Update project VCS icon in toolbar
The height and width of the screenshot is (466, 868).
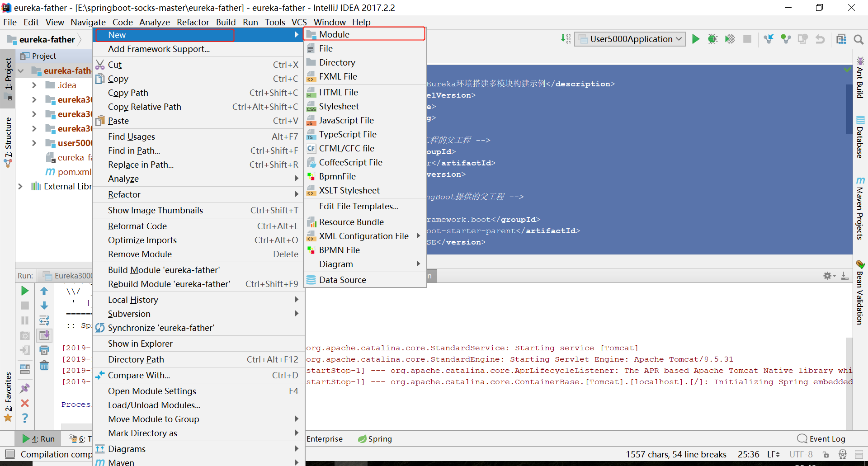coord(769,39)
